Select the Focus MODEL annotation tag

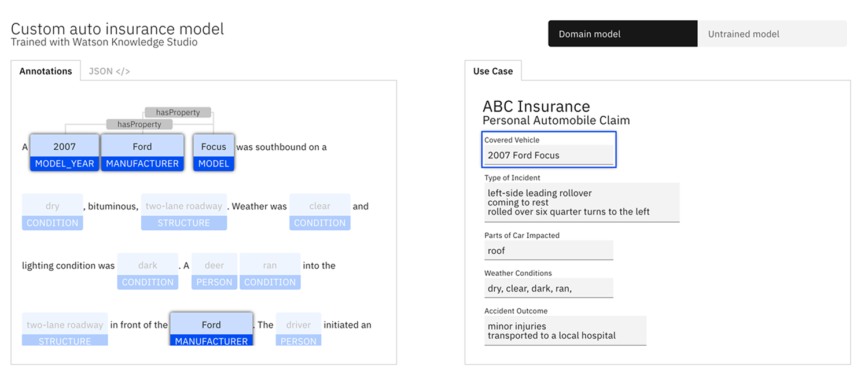click(x=214, y=153)
